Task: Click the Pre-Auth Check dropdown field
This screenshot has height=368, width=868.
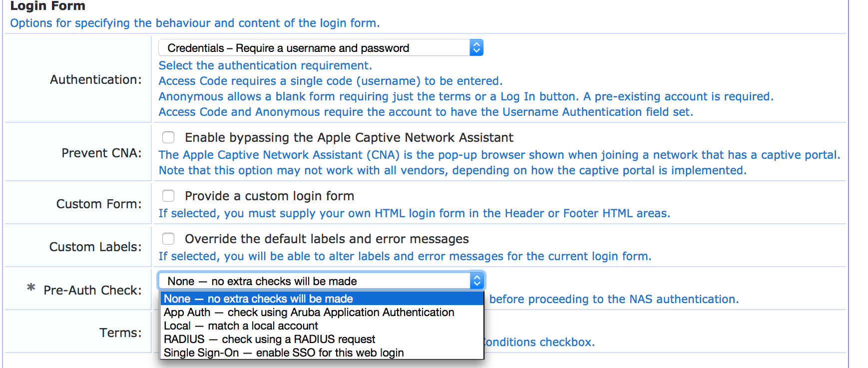Action: pos(315,281)
